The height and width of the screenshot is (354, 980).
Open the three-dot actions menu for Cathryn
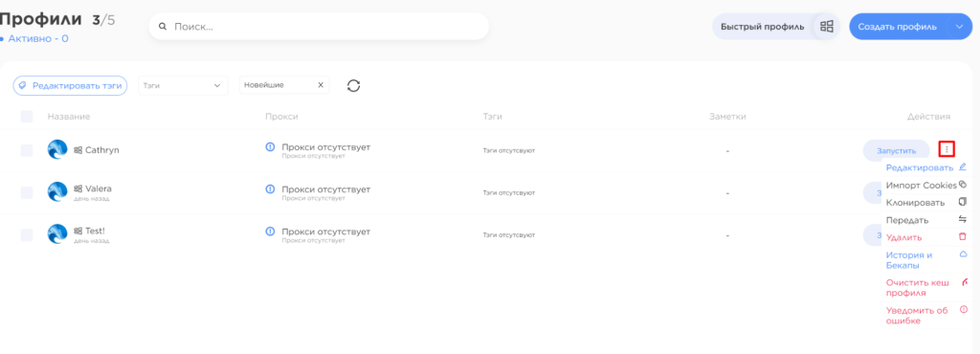[947, 150]
